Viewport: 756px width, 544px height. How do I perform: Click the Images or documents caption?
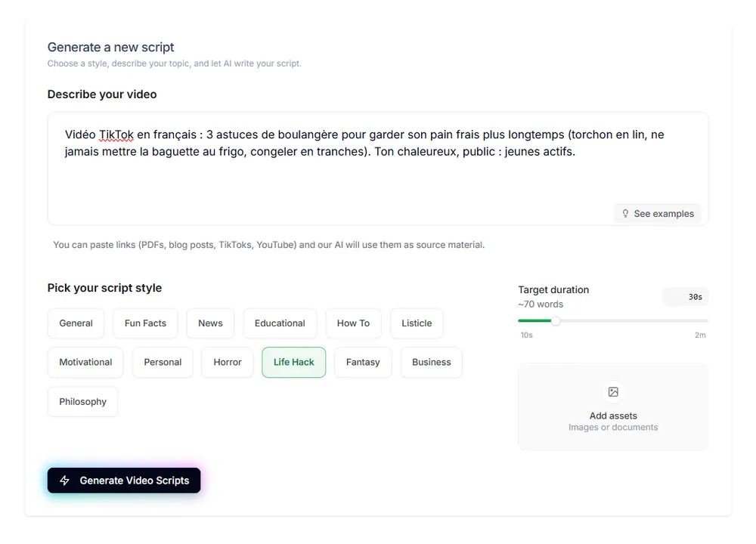click(613, 428)
